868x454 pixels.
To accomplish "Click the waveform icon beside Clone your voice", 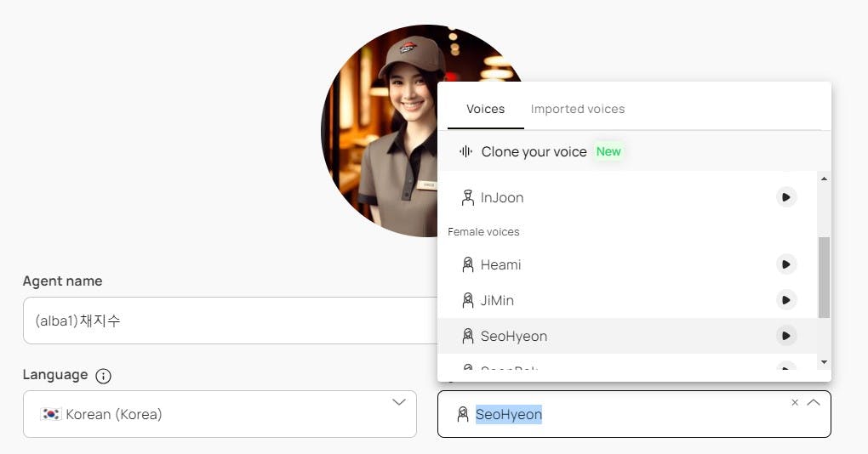I will click(466, 151).
